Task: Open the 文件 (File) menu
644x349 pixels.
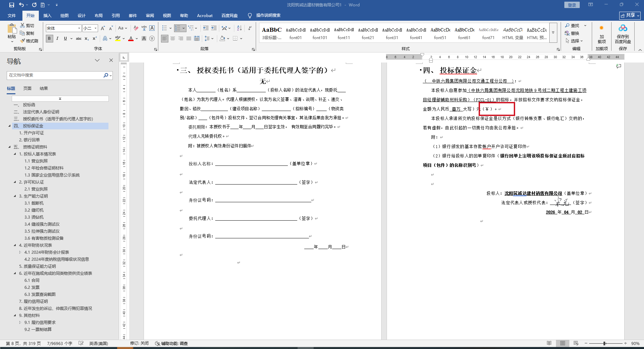Action: click(x=12, y=15)
